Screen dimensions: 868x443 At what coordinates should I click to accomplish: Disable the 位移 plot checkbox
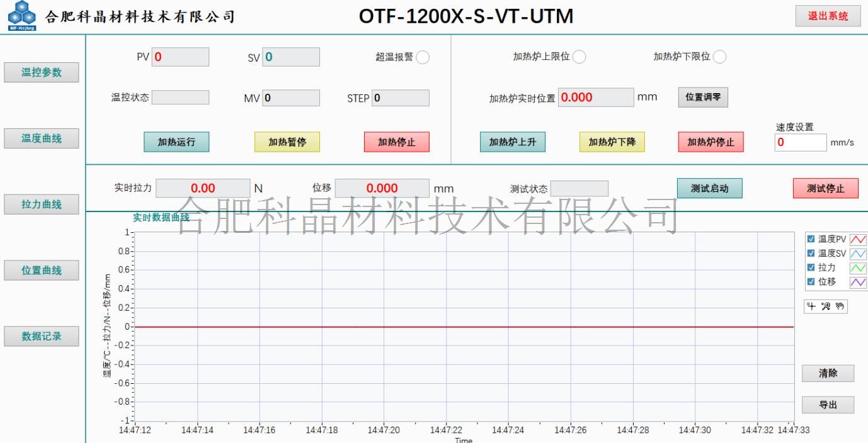tap(811, 282)
